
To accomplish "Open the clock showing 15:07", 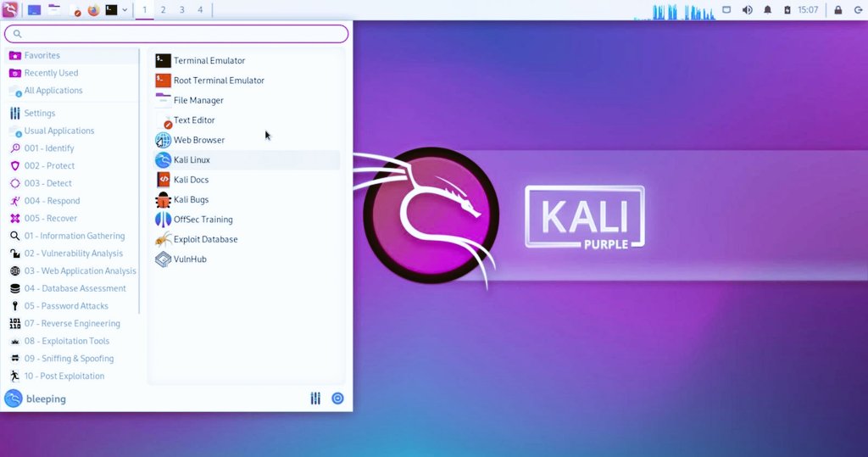I will coord(808,10).
